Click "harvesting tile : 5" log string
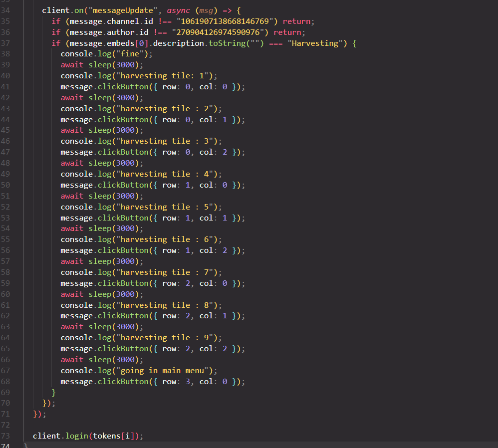 click(x=165, y=207)
